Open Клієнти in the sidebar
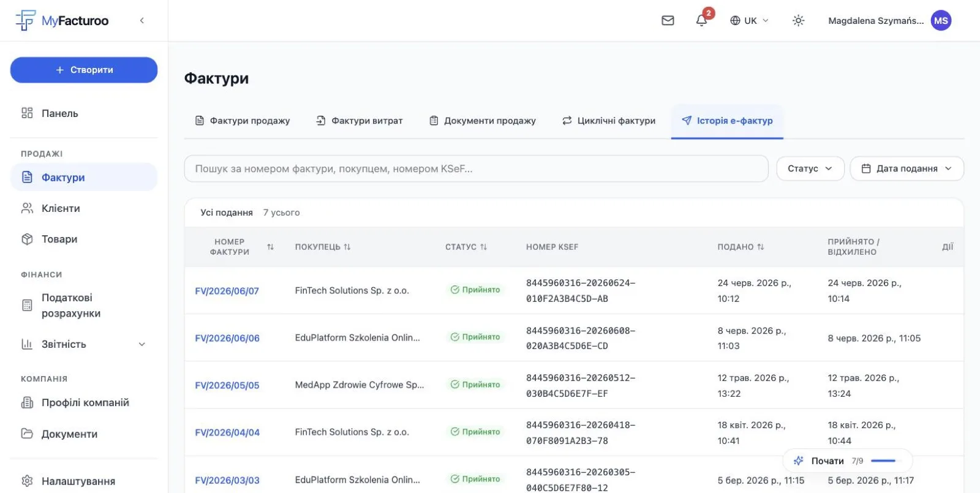The width and height of the screenshot is (980, 493). tap(84, 208)
